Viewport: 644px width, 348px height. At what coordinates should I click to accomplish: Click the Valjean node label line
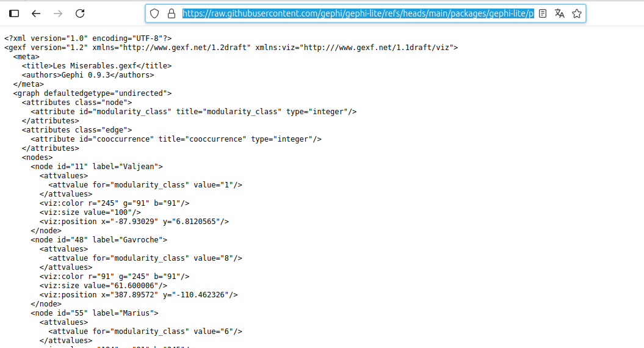tap(96, 167)
